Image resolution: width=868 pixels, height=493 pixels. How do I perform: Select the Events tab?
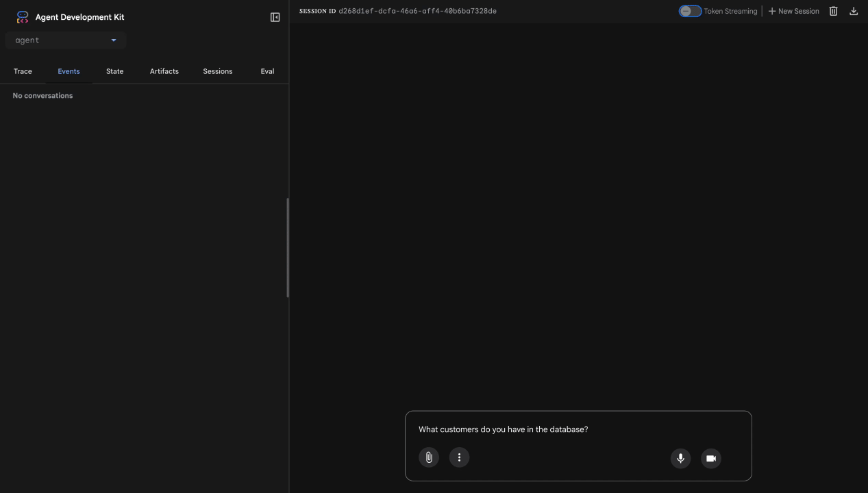click(x=69, y=71)
